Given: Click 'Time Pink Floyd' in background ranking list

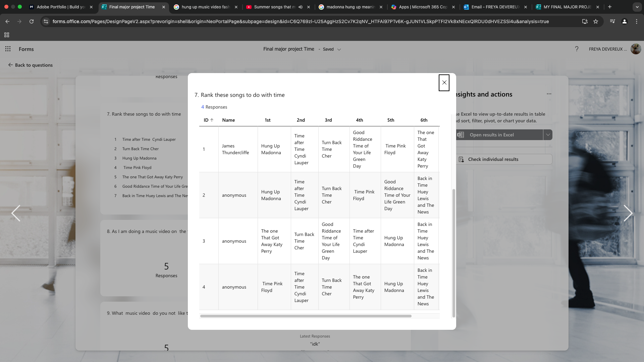Looking at the screenshot, I should tap(137, 168).
